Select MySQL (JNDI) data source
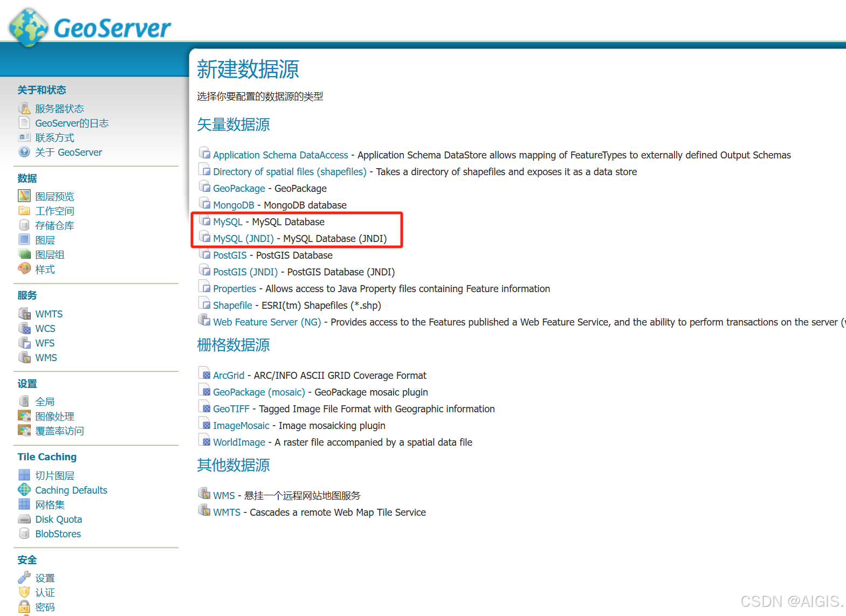The width and height of the screenshot is (846, 616). [243, 239]
